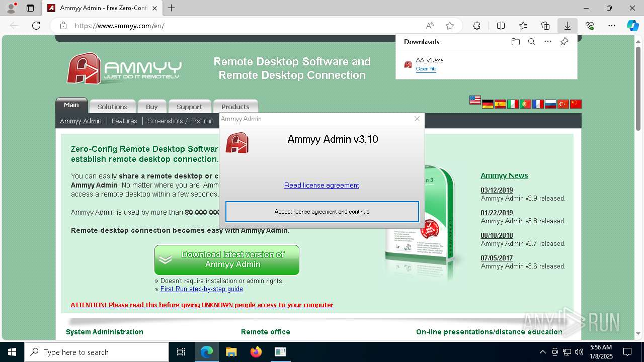Image resolution: width=644 pixels, height=362 pixels.
Task: Open Edge Settings and more menu
Action: click(612, 26)
